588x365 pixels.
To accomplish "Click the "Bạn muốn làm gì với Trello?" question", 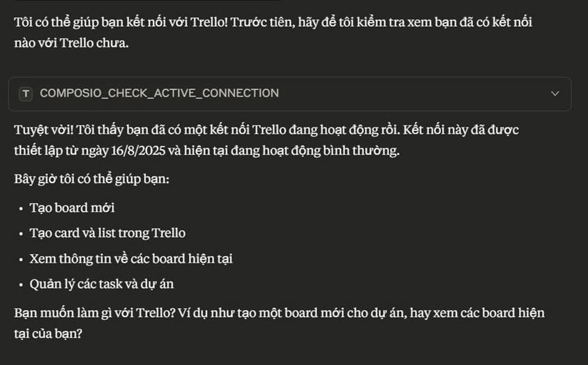I will tap(105, 312).
